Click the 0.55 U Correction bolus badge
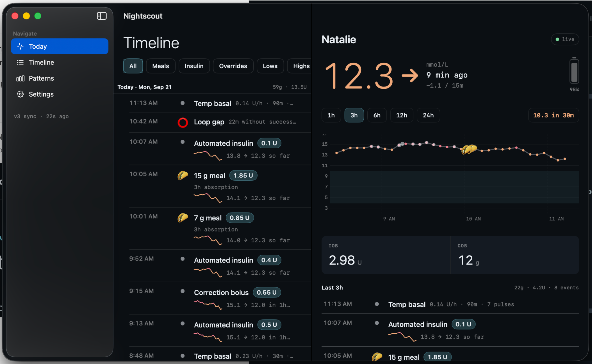 pyautogui.click(x=267, y=292)
